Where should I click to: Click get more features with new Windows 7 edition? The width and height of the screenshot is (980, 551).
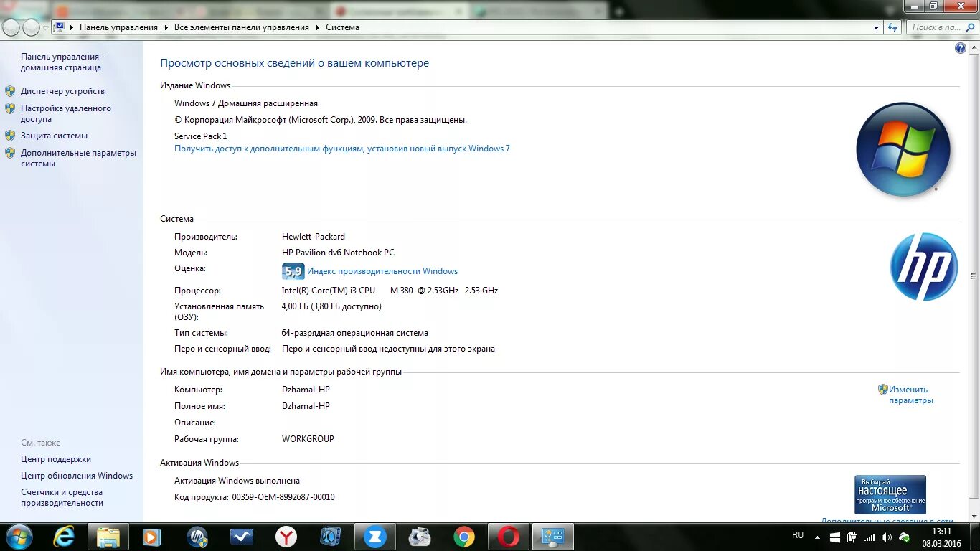point(342,149)
